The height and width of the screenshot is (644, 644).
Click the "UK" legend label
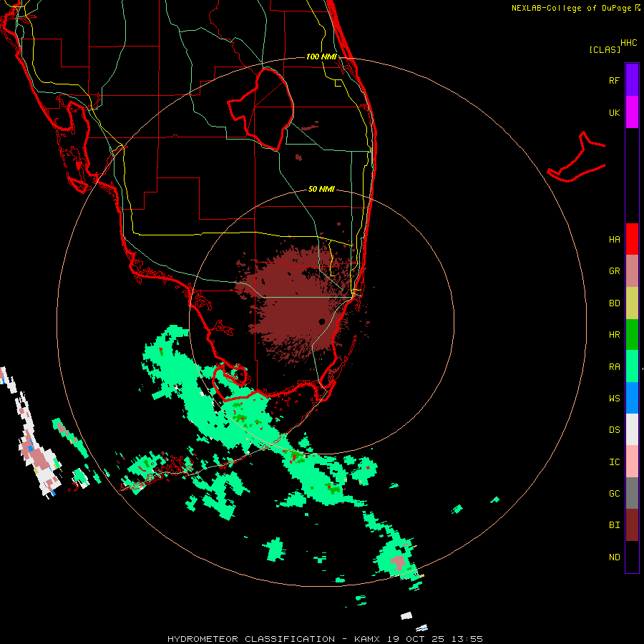coord(614,113)
